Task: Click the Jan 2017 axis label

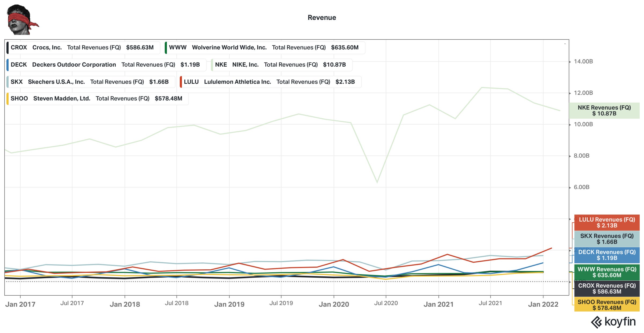Action: (20, 304)
